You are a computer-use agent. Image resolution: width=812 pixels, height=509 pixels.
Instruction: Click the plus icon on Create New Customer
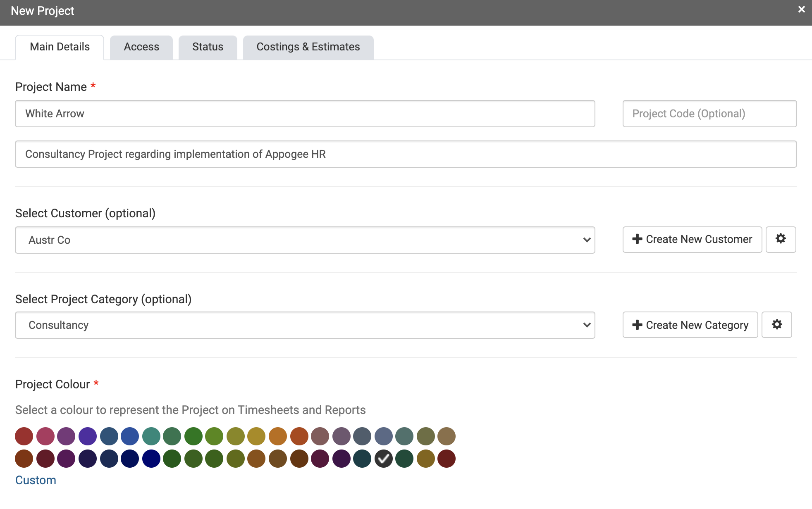coord(636,239)
